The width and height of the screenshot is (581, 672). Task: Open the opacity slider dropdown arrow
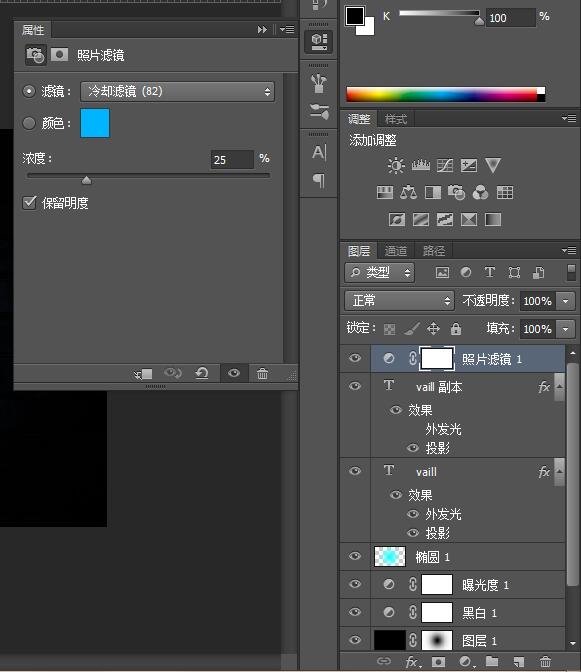point(566,301)
